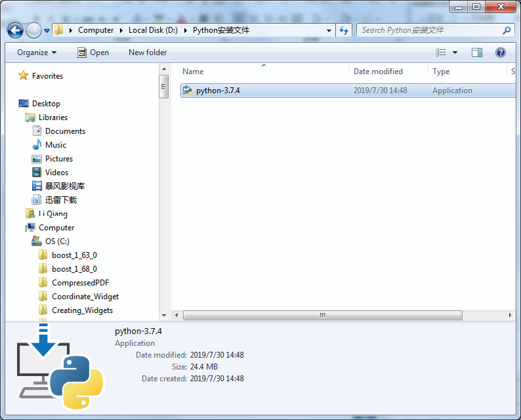The height and width of the screenshot is (420, 521).
Task: Change view with the view icon
Action: tap(440, 52)
